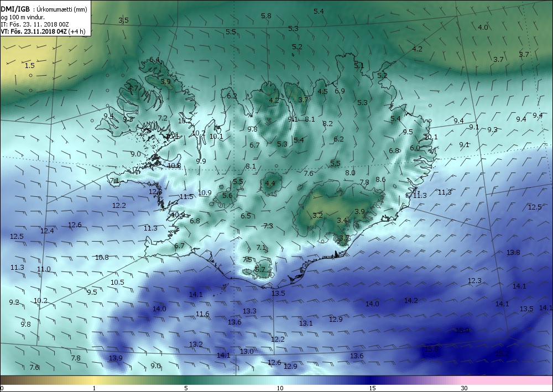
Task: Click the 5.8 value on the map
Action: pos(267,15)
